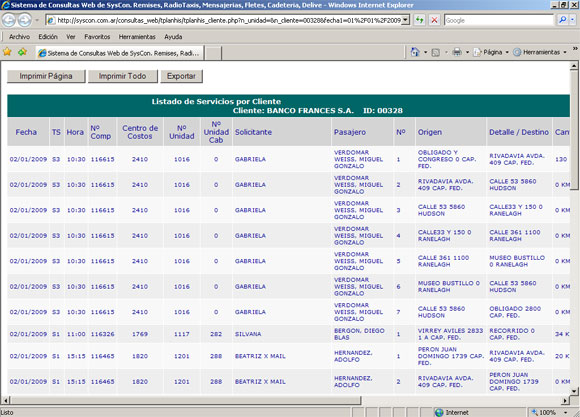This screenshot has height=417, width=580.
Task: Click the Centro de Costos column header
Action: point(140,132)
